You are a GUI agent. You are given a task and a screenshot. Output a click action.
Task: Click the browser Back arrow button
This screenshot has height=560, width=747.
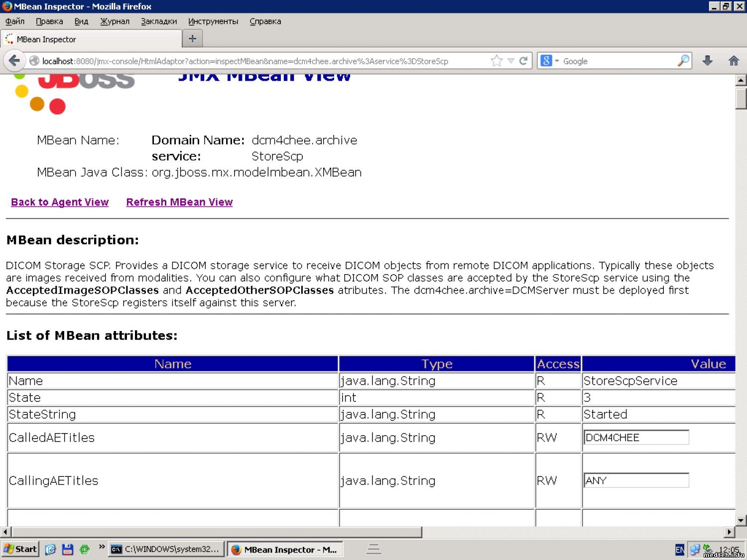pos(14,61)
